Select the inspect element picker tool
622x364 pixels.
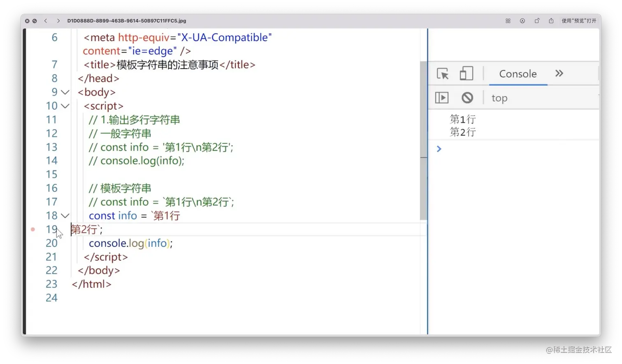tap(442, 73)
